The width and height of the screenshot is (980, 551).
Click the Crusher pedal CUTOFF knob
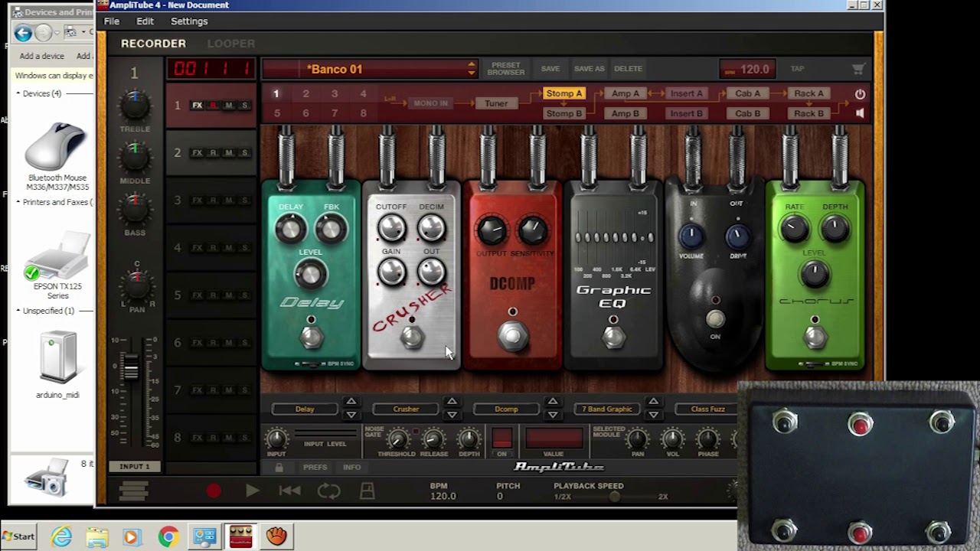click(x=391, y=228)
